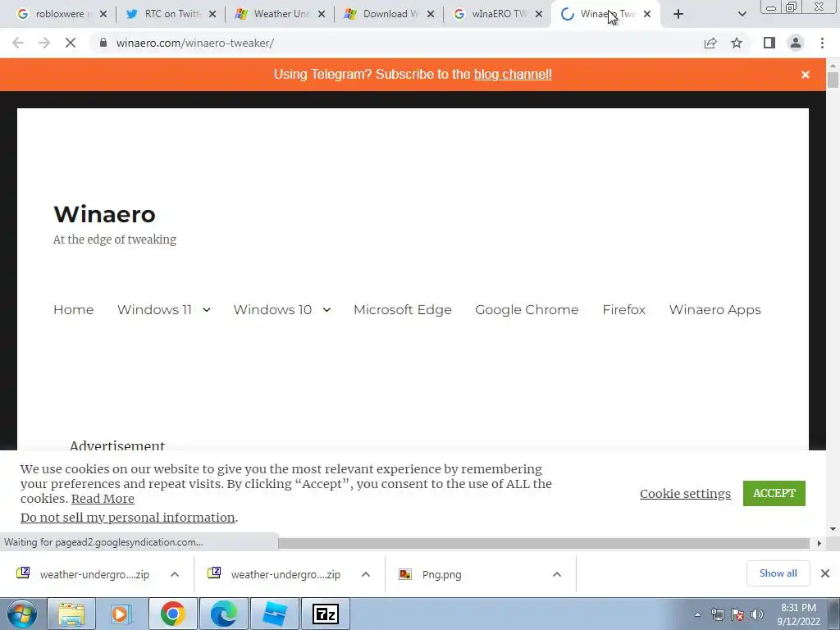Bookmark this page with the star icon
The width and height of the screenshot is (840, 630).
(737, 43)
